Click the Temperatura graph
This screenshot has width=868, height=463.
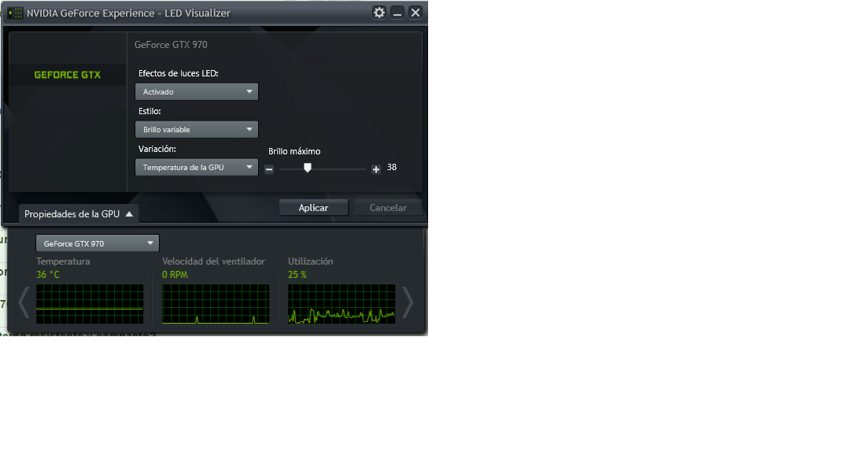[90, 304]
